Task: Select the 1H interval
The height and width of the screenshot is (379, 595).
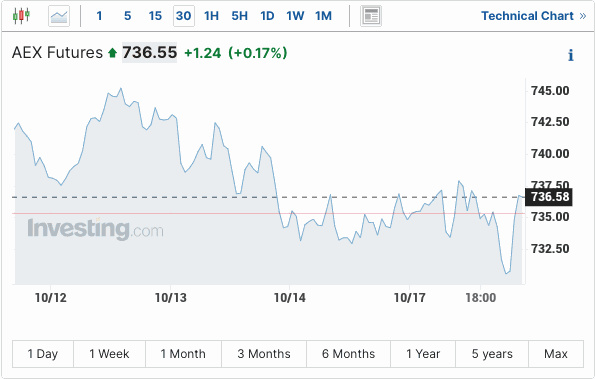Action: (211, 16)
